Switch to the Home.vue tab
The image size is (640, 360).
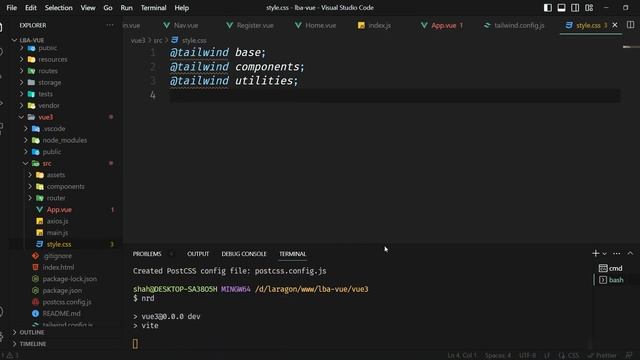point(316,25)
